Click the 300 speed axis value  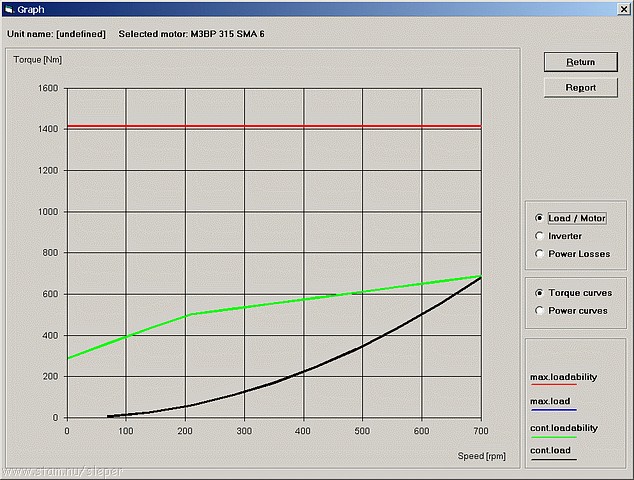coord(244,431)
